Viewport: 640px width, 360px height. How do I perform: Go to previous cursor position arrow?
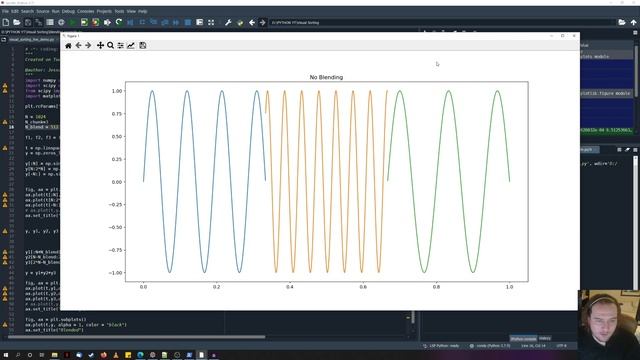point(252,22)
